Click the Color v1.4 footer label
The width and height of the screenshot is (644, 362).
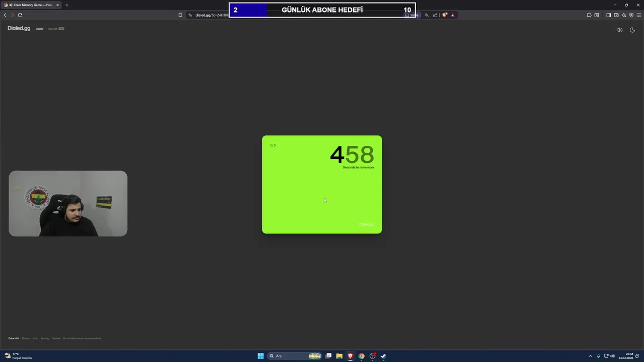click(x=14, y=338)
